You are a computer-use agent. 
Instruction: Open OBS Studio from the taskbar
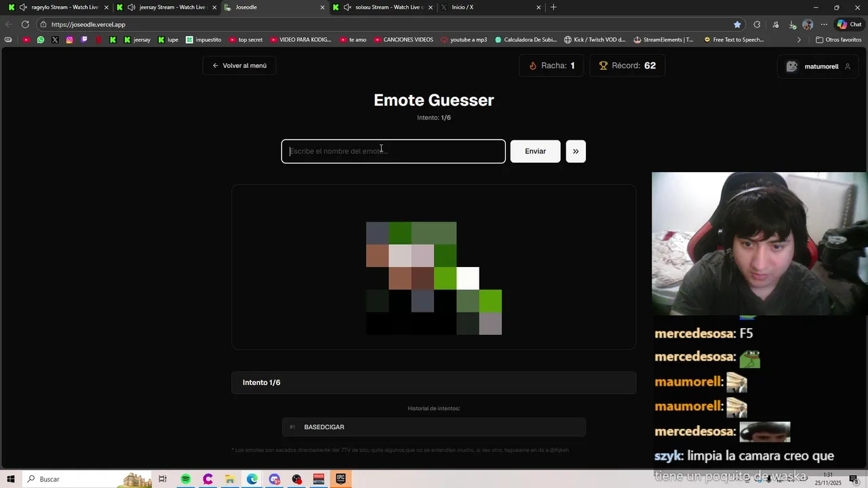[296, 479]
